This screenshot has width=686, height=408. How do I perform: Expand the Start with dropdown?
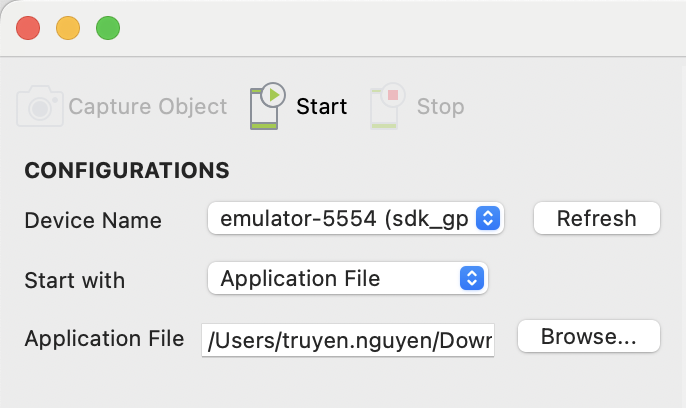click(347, 278)
